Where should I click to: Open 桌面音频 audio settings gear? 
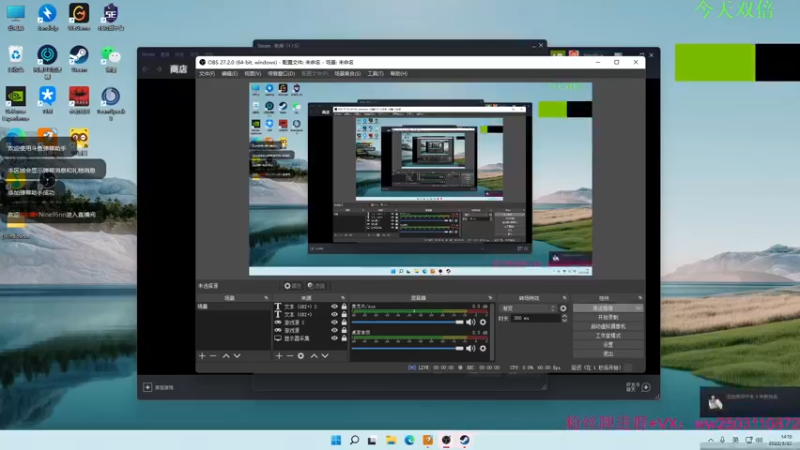tap(483, 348)
